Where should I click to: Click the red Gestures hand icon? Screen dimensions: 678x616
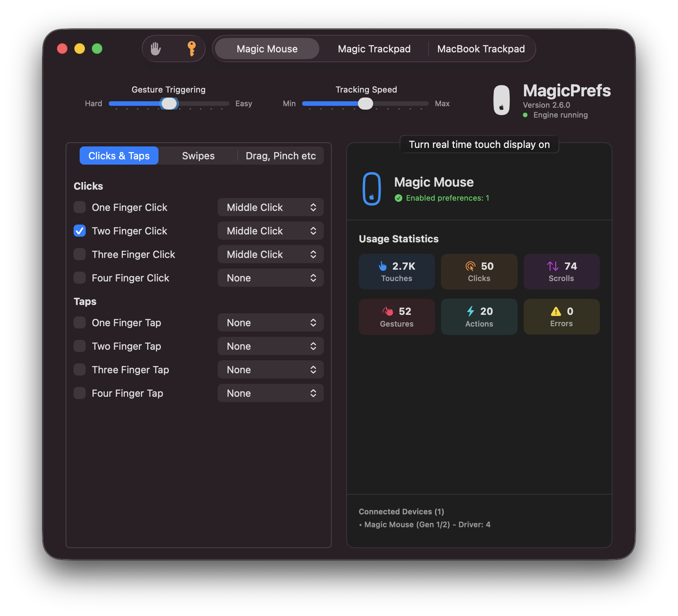point(388,311)
